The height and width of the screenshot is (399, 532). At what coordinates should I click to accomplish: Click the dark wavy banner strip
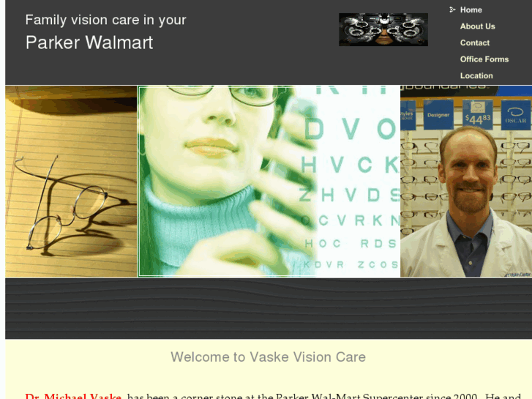click(269, 308)
